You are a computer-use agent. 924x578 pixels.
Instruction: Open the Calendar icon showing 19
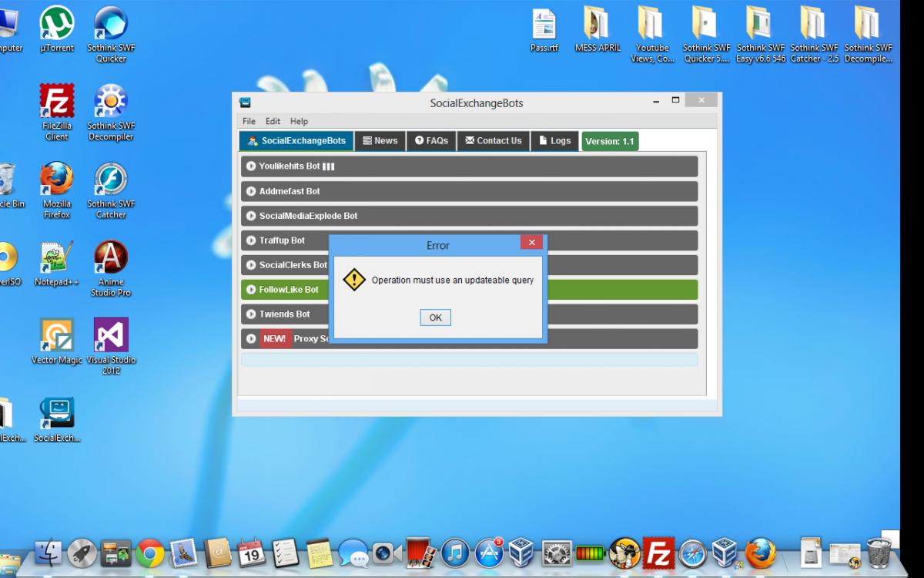pyautogui.click(x=252, y=553)
